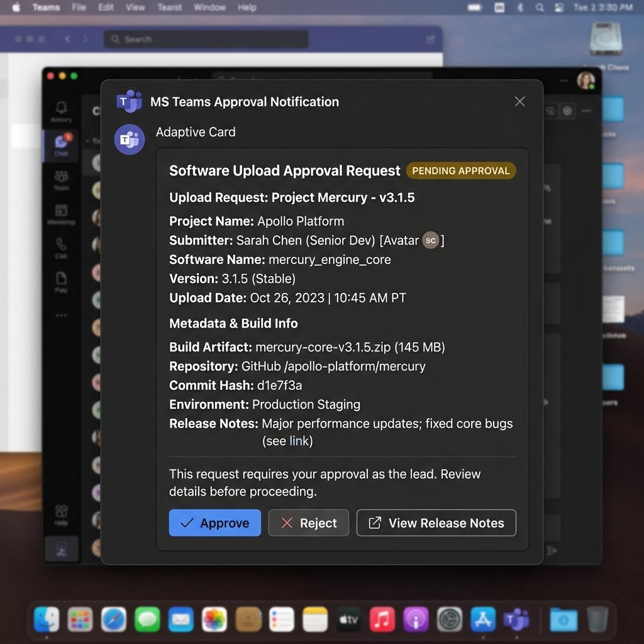644x644 pixels.
Task: Reject the Mercury upload request
Action: pos(308,523)
